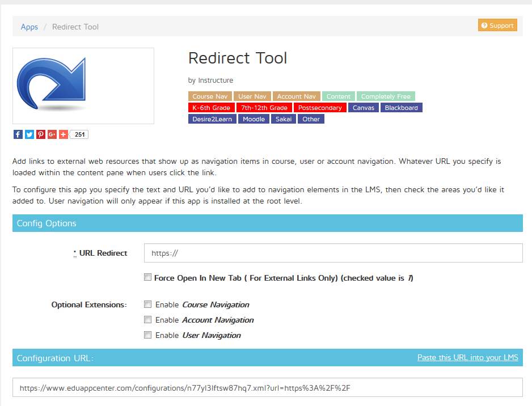Viewport: 532px width, 406px height.
Task: Focus the URL Redirect input field
Action: (x=333, y=253)
